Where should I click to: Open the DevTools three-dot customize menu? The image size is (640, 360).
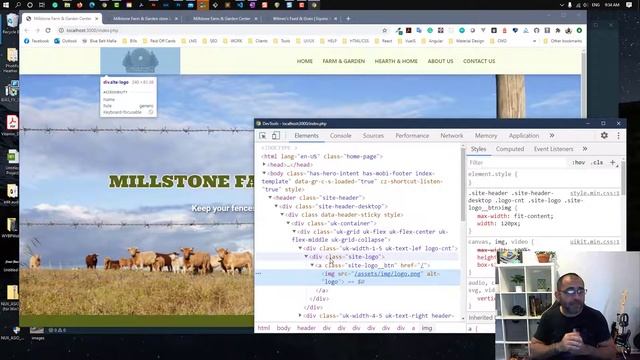coord(618,136)
